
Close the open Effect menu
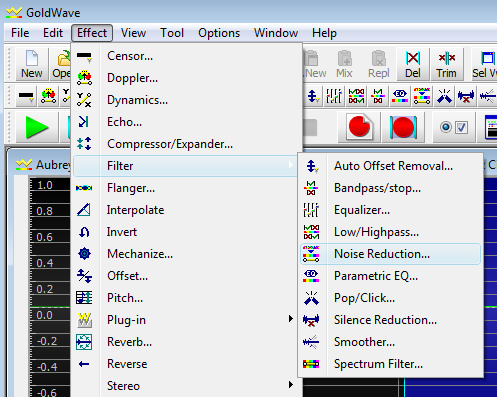[92, 33]
